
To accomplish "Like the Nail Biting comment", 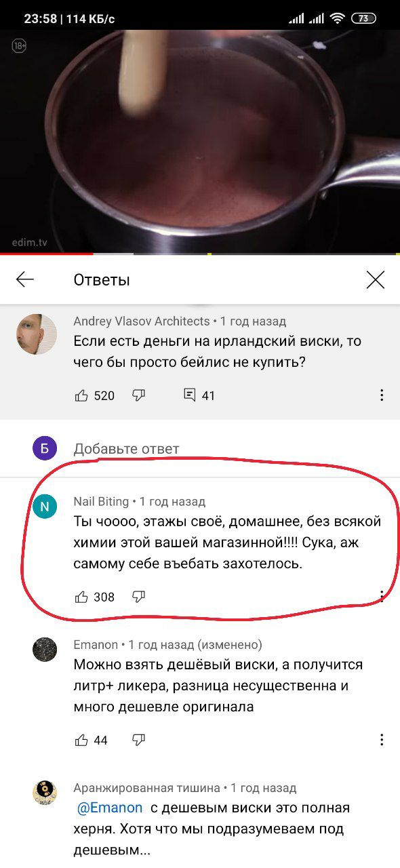I will click(81, 597).
